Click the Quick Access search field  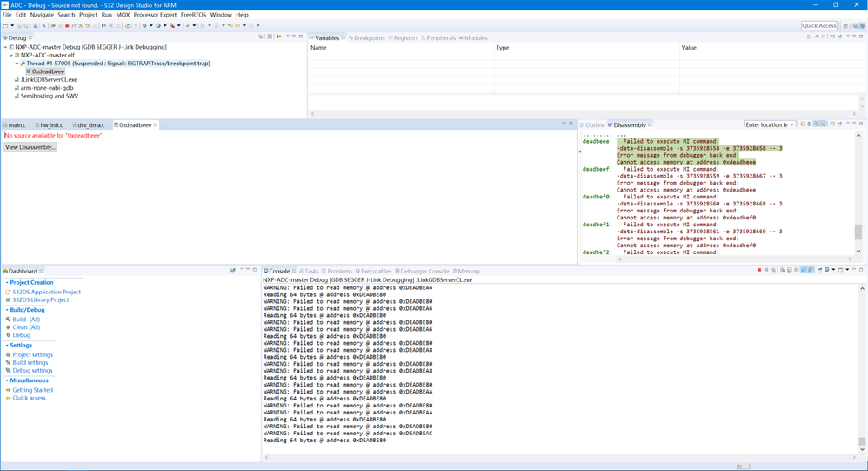(x=818, y=25)
